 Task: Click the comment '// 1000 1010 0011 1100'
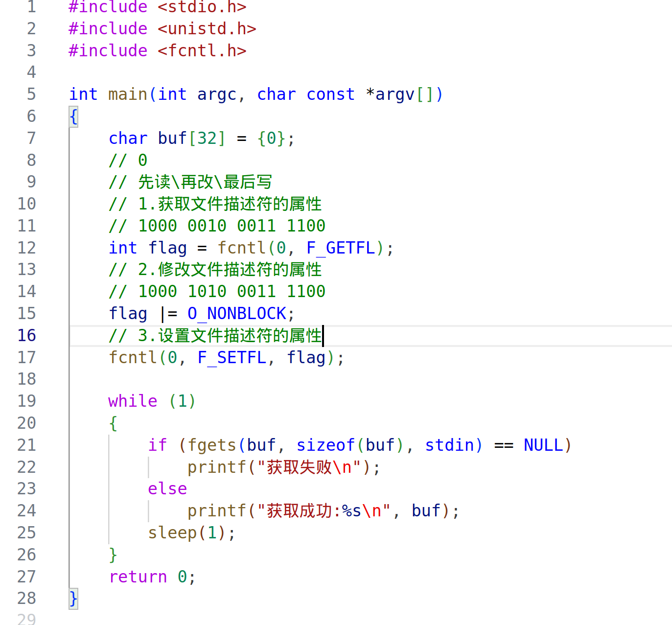click(x=217, y=291)
